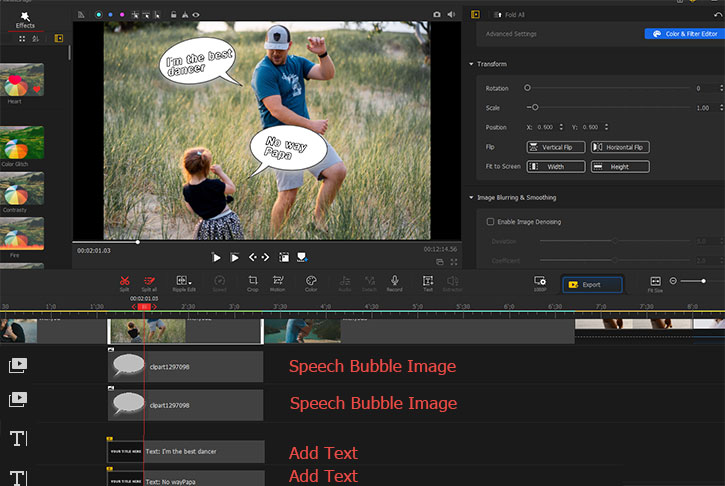Click the Split All icon
The height and width of the screenshot is (486, 725).
coord(151,281)
